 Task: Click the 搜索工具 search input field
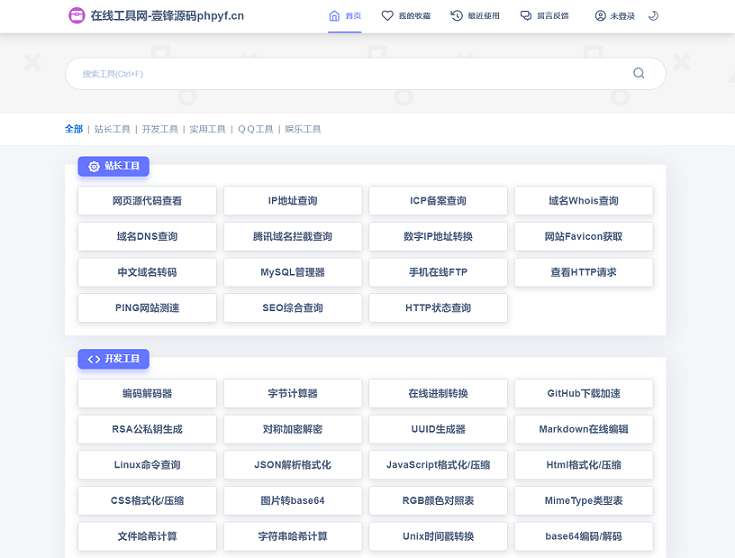pos(350,74)
